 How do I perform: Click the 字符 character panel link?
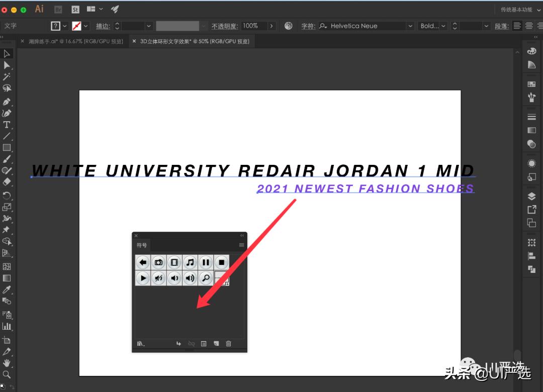tap(308, 26)
